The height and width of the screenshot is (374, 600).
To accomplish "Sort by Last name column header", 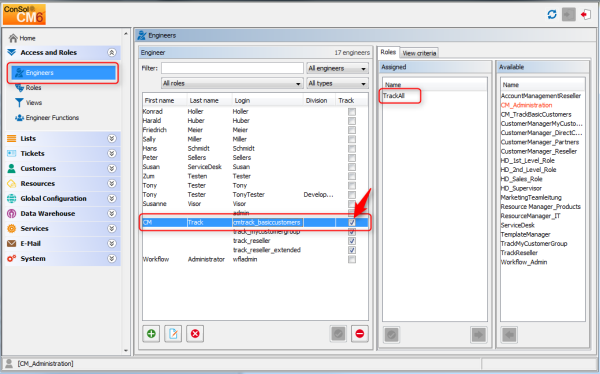I will (x=209, y=101).
